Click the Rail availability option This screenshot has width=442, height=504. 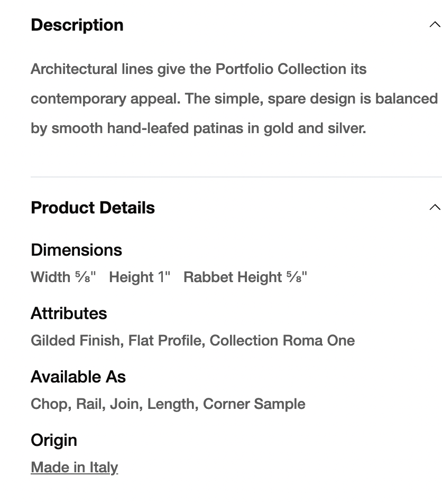(89, 404)
